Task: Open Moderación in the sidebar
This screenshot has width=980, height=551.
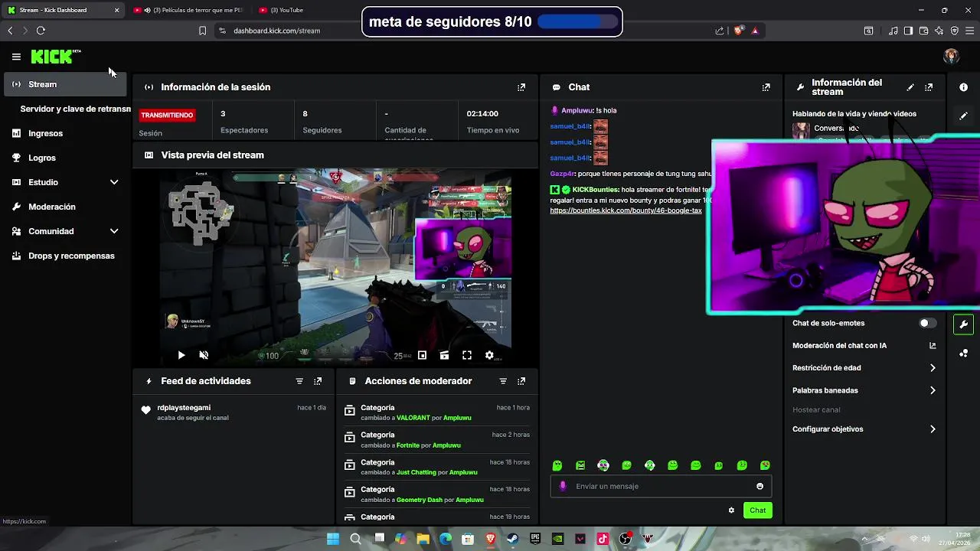Action: tap(65, 207)
